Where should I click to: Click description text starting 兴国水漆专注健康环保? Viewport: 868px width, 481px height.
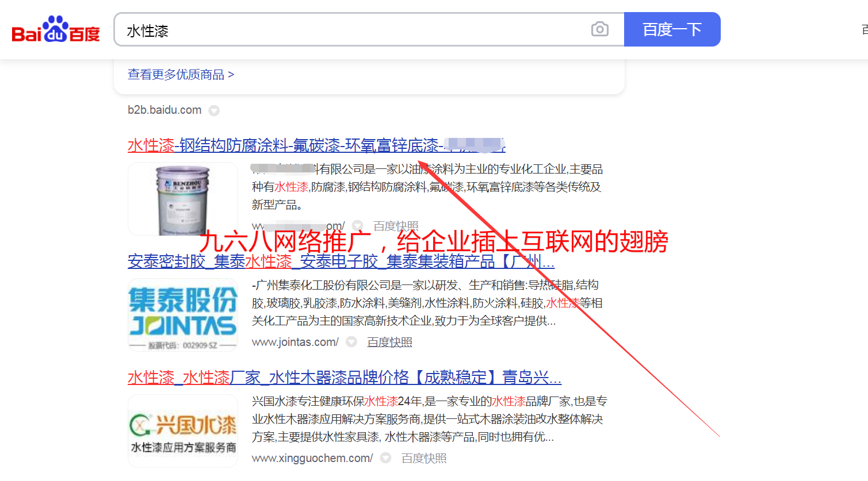pos(429,419)
